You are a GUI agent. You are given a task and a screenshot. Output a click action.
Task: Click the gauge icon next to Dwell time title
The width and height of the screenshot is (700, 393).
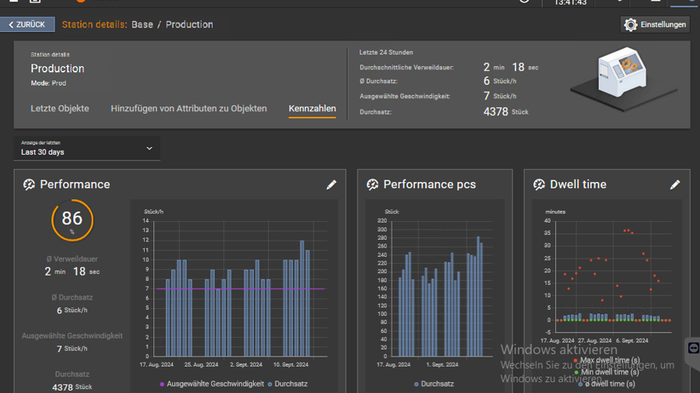539,184
